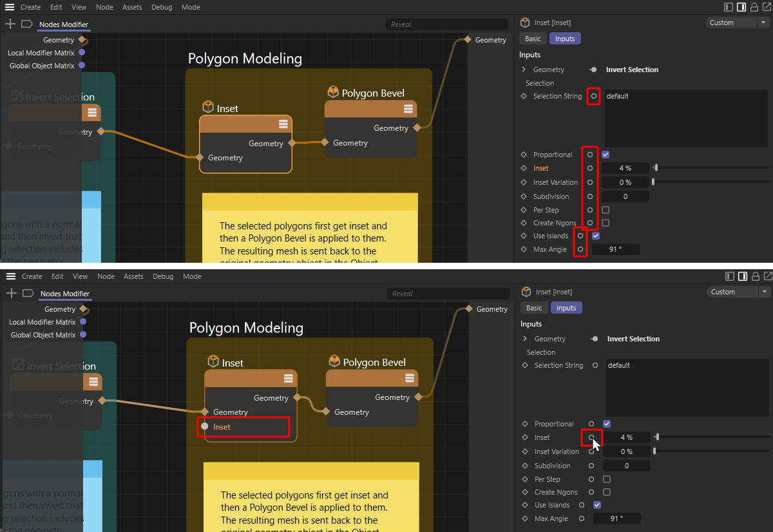
Task: Open the Assets menu, lower screenshot
Action: [133, 276]
